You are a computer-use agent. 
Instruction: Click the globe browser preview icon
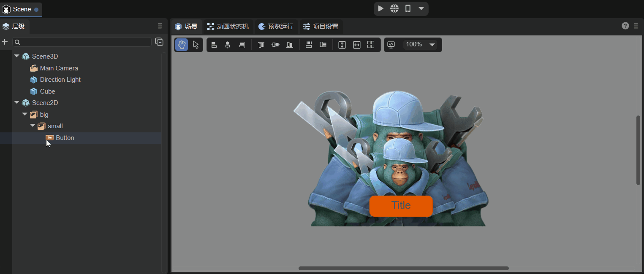pos(394,8)
